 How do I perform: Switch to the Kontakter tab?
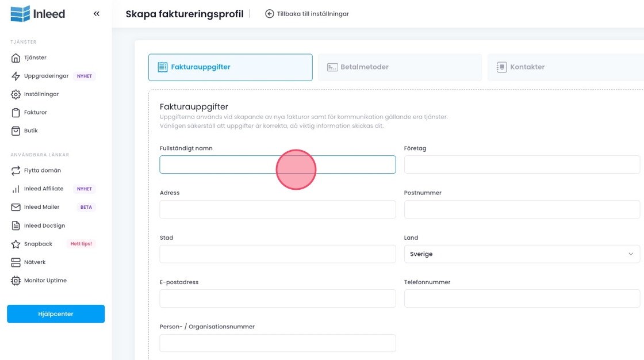tap(563, 67)
